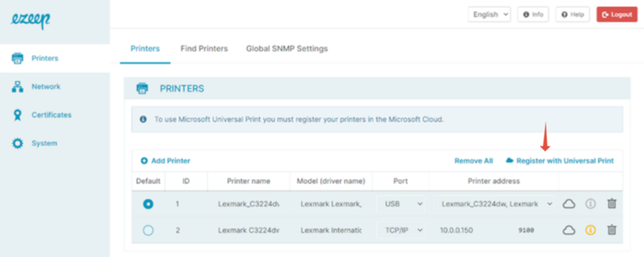644x257 pixels.
Task: Select the Printers tab
Action: click(145, 49)
